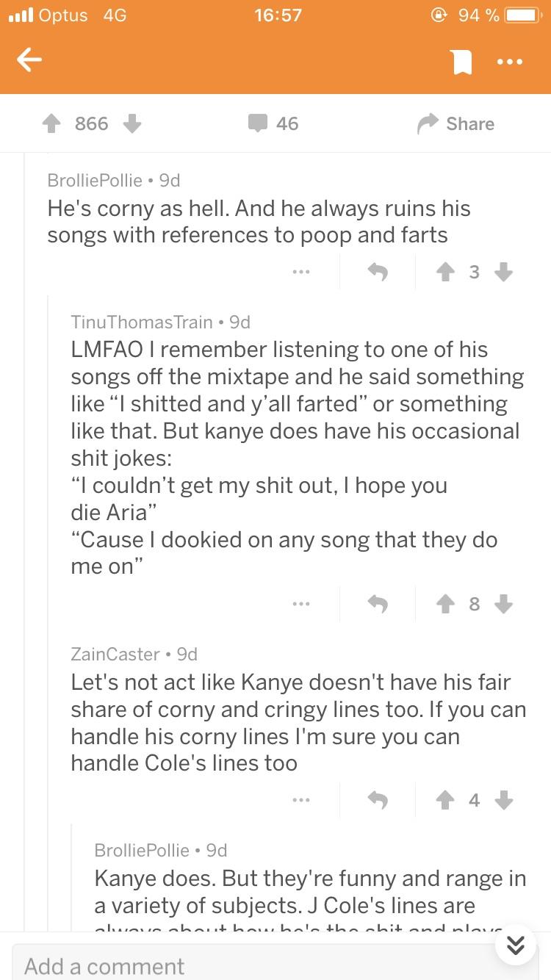Image resolution: width=551 pixels, height=980 pixels.
Task: Upvote the main post
Action: coord(52,123)
